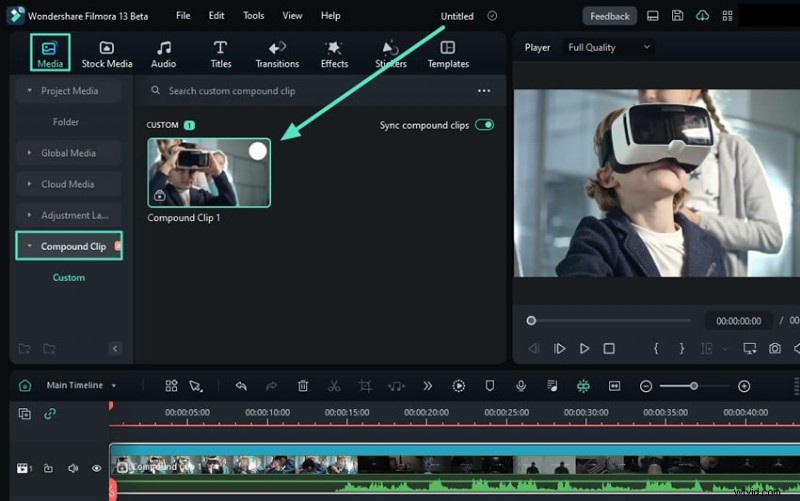The width and height of the screenshot is (800, 501).
Task: Select the Compound Clip 1 thumbnail
Action: [x=209, y=172]
